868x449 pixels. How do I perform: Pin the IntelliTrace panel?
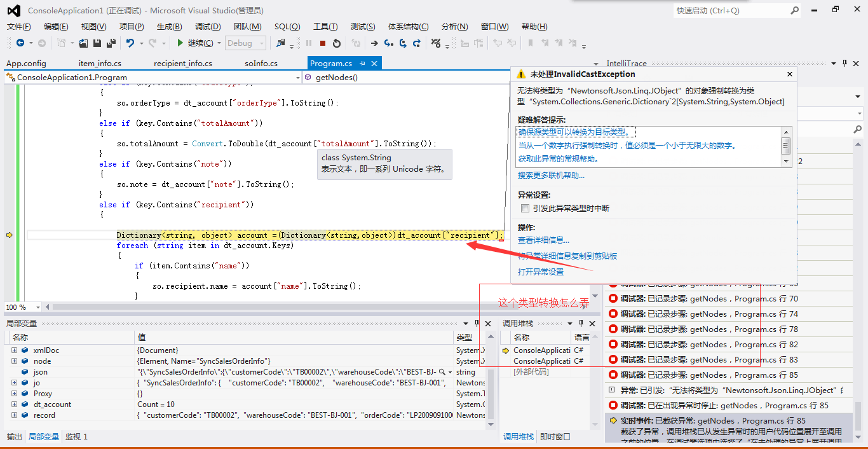click(844, 63)
